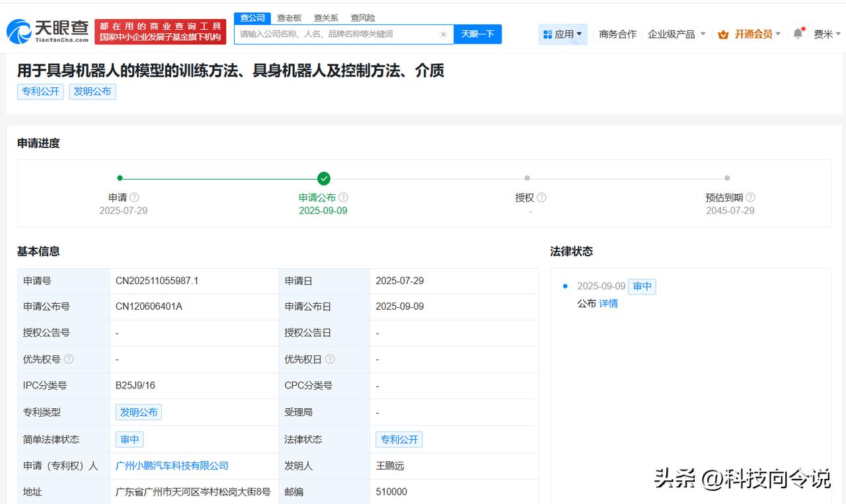Click help icon next to 授权

point(541,198)
